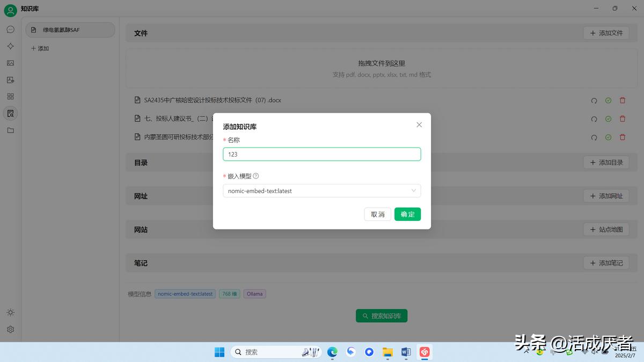Open the files folder sidebar icon
Viewport: 644px width, 362px height.
click(10, 130)
